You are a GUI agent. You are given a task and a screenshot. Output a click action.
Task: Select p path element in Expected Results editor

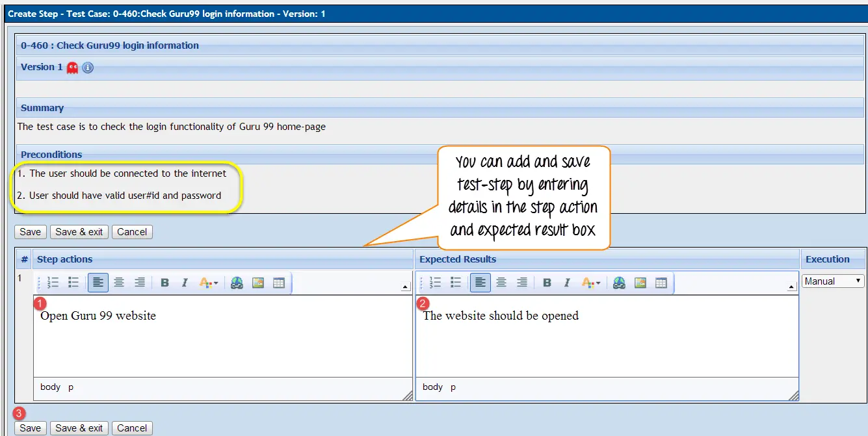point(453,387)
